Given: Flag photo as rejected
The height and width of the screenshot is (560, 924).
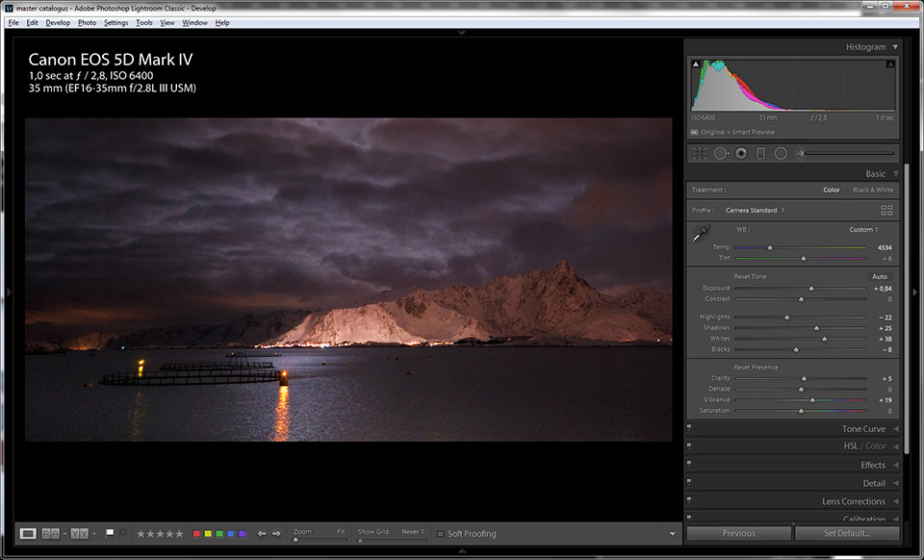Looking at the screenshot, I should [x=122, y=533].
